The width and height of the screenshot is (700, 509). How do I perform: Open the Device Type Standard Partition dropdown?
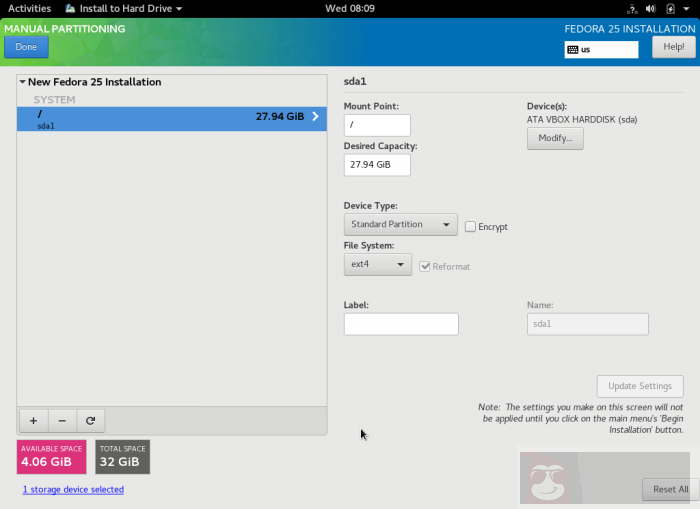pyautogui.click(x=400, y=225)
